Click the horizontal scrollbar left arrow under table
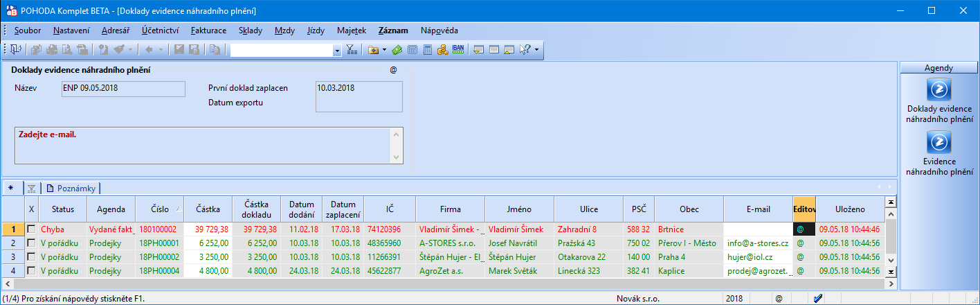This screenshot has width=980, height=305. [x=7, y=284]
